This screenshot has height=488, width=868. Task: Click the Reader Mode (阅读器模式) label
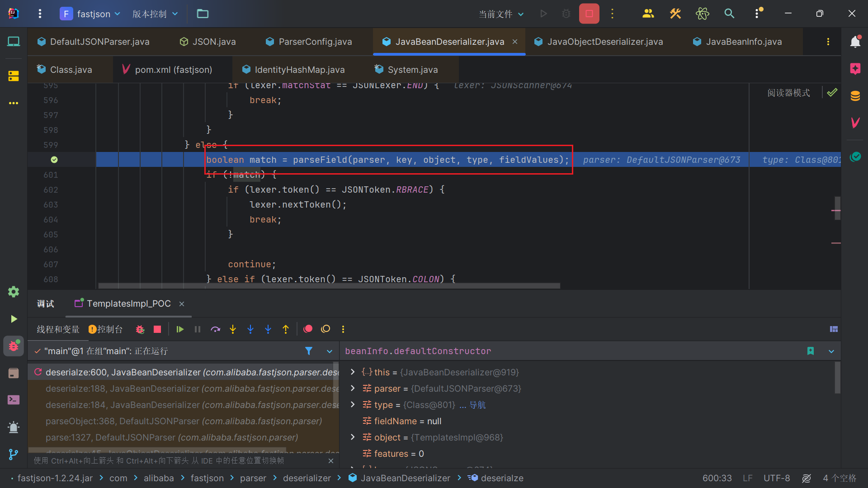pos(788,93)
